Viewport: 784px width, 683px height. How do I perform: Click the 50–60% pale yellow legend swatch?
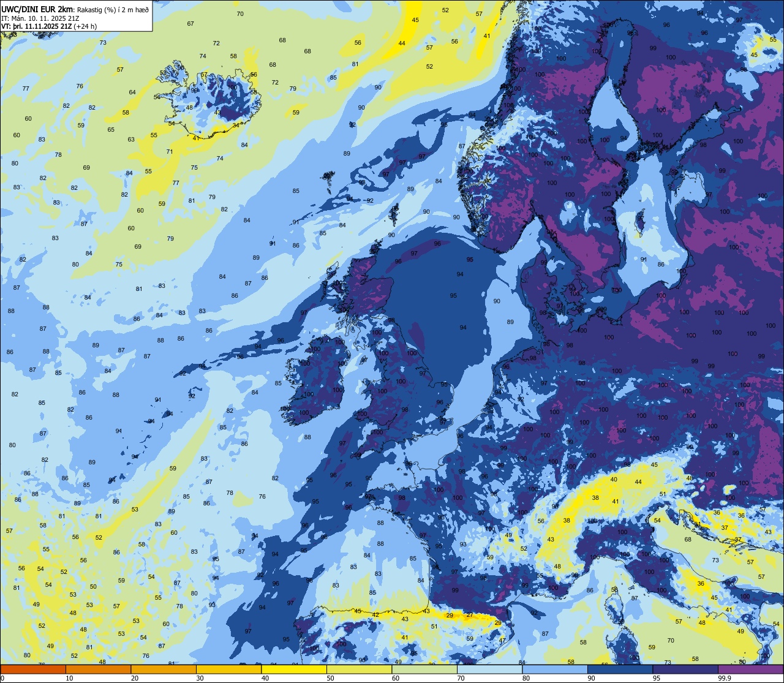[x=359, y=669]
